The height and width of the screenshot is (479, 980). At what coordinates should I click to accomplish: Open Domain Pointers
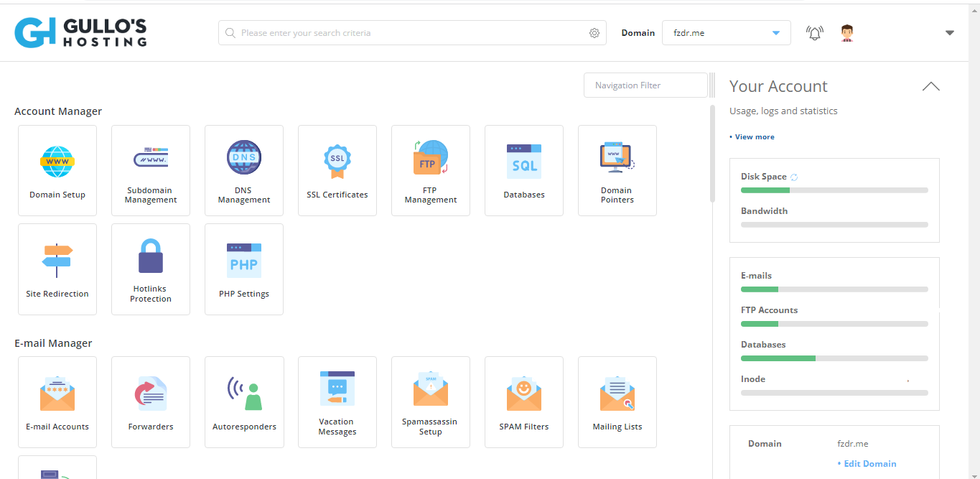tap(617, 171)
